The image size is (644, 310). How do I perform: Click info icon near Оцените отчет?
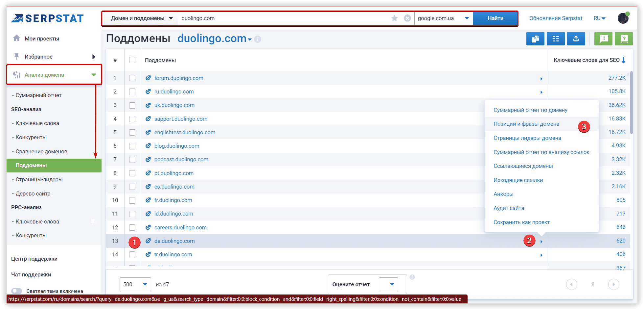pyautogui.click(x=412, y=277)
